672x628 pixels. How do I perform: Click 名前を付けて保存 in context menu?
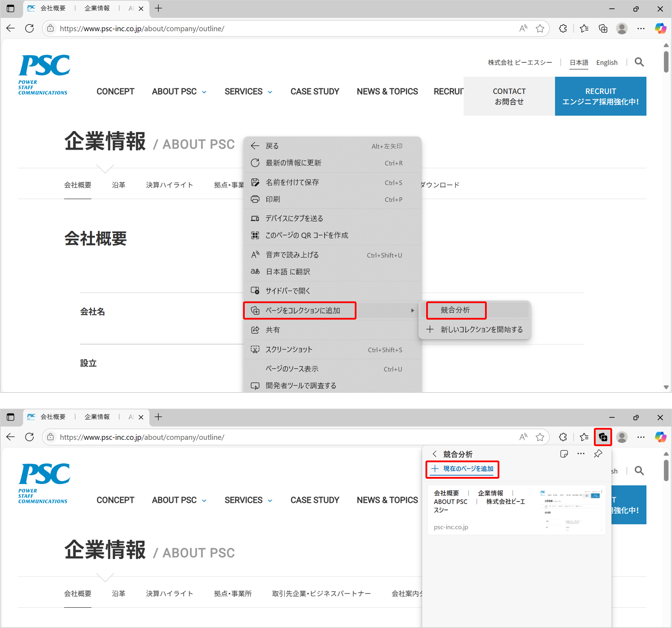tap(292, 183)
